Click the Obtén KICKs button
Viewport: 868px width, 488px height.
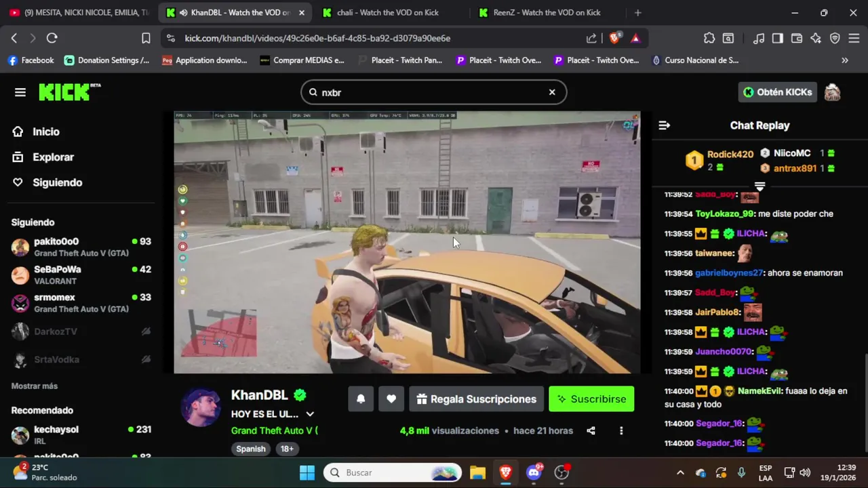pyautogui.click(x=777, y=92)
